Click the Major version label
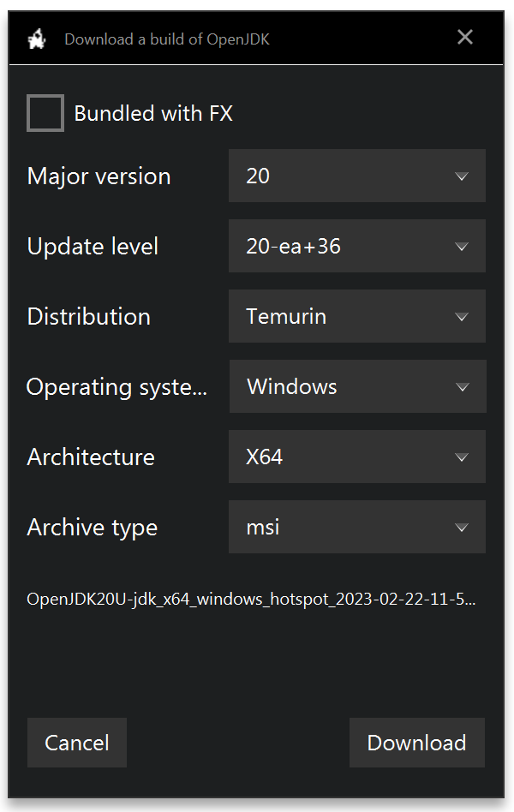The height and width of the screenshot is (812, 514). 99,176
